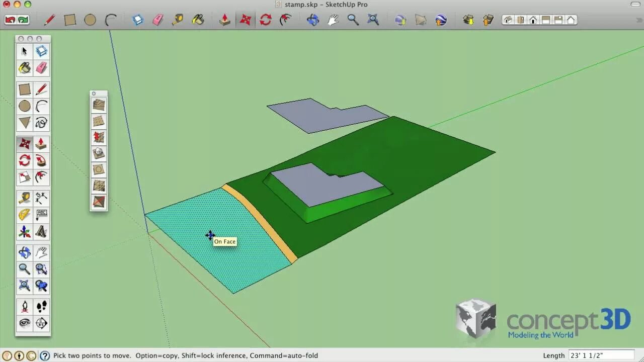Viewport: 644px width, 362px height.
Task: Switch to Right view
Action: [546, 20]
